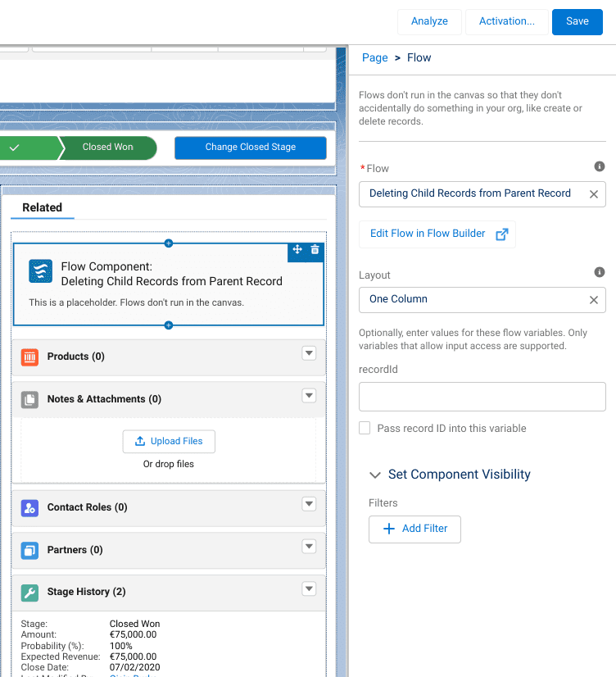Click the Notes & Attachments (0) heading
The height and width of the screenshot is (677, 616).
(x=104, y=399)
